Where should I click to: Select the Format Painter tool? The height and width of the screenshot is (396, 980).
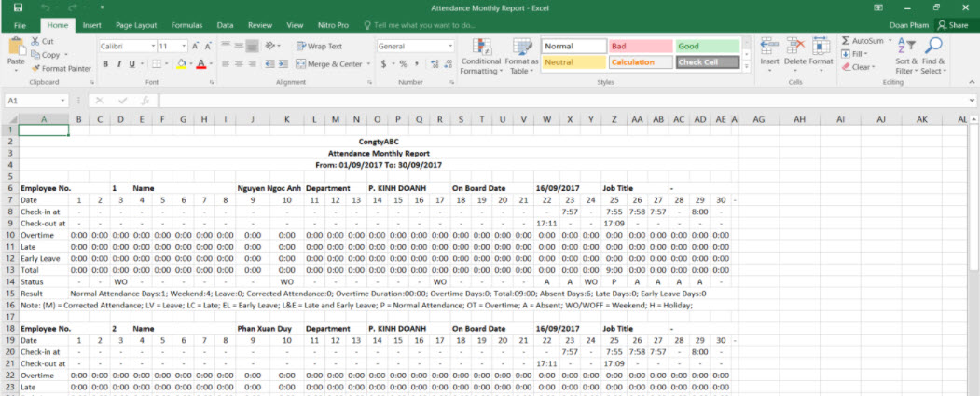pos(61,68)
